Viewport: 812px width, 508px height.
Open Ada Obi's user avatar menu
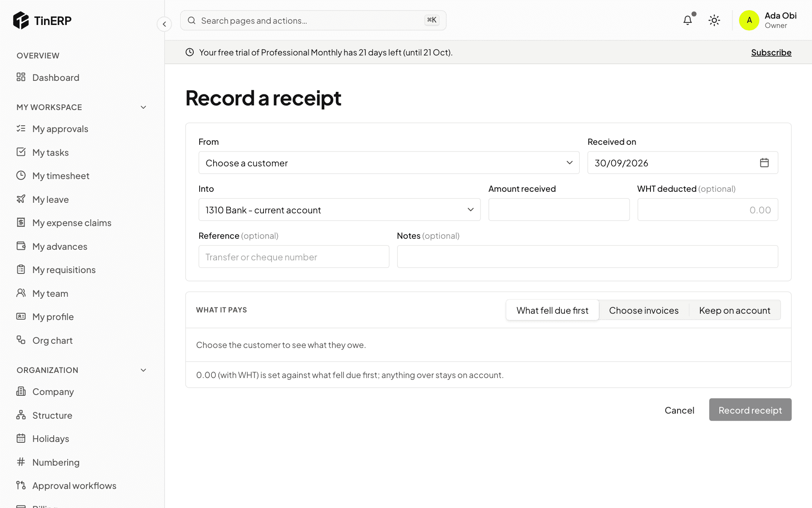[749, 20]
